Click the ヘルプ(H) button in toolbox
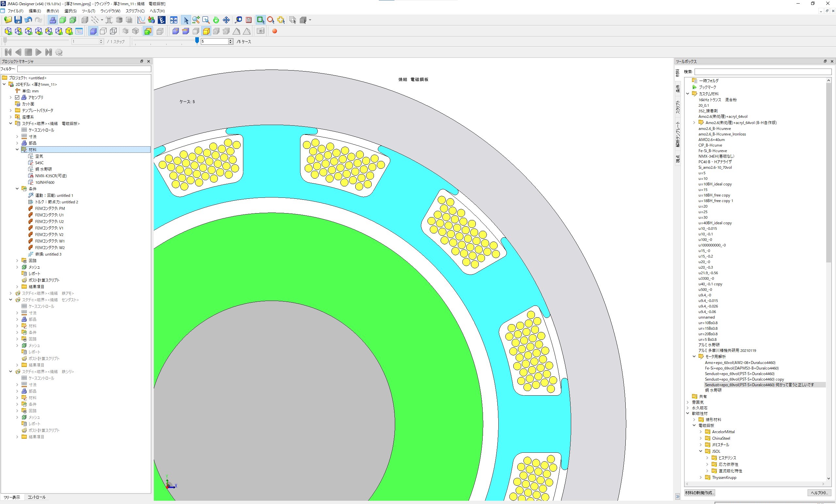Image resolution: width=836 pixels, height=504 pixels. [x=819, y=493]
